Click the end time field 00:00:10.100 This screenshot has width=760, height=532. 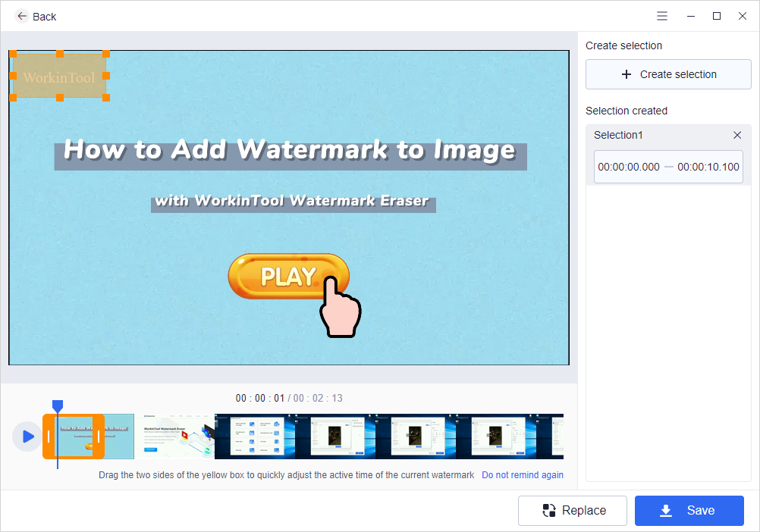coord(708,167)
